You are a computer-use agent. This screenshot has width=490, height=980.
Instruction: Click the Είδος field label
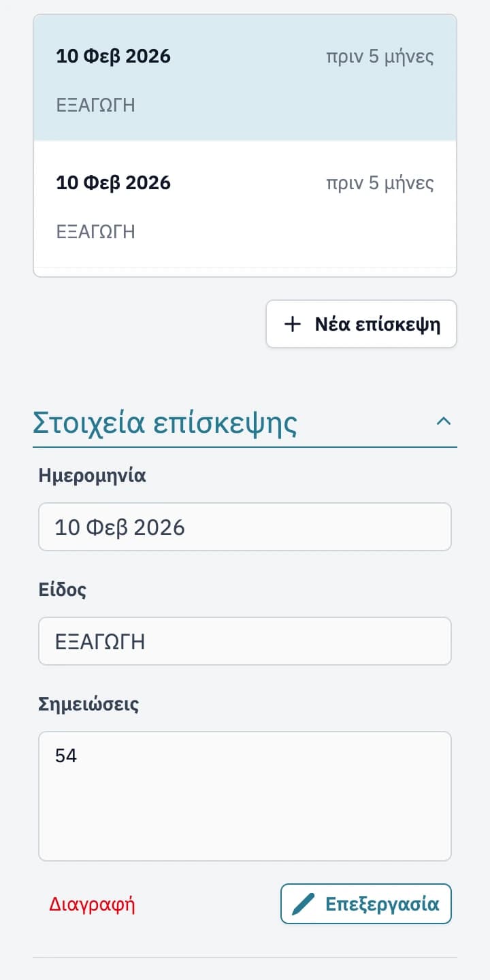coord(63,590)
